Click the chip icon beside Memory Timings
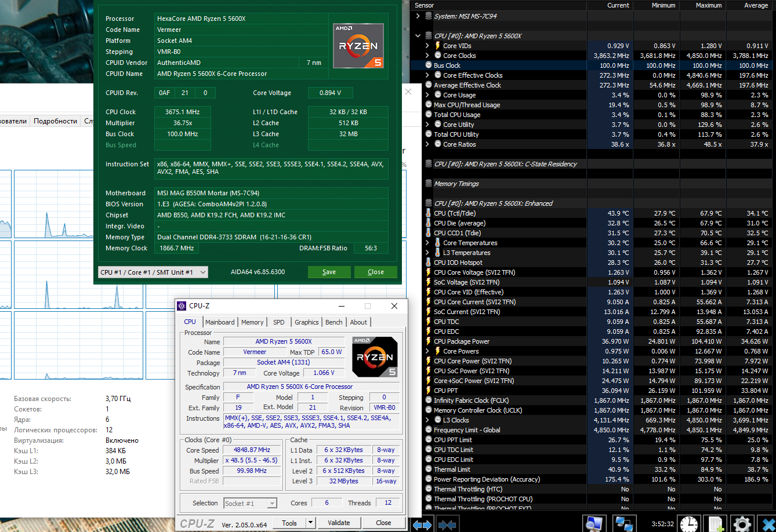The image size is (776, 532). coord(429,184)
